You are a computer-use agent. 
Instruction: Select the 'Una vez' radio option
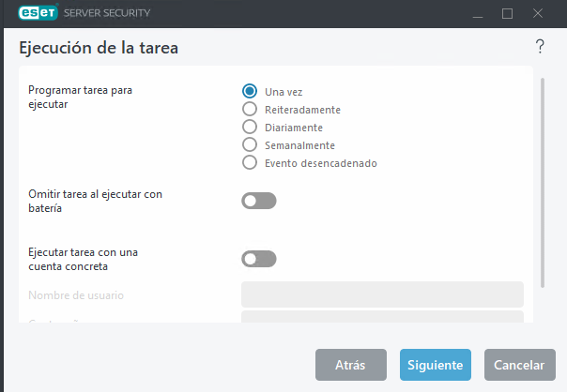(250, 91)
